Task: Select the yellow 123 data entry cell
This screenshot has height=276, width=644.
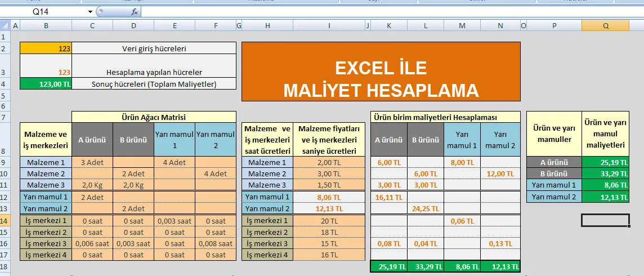Action: tap(46, 48)
